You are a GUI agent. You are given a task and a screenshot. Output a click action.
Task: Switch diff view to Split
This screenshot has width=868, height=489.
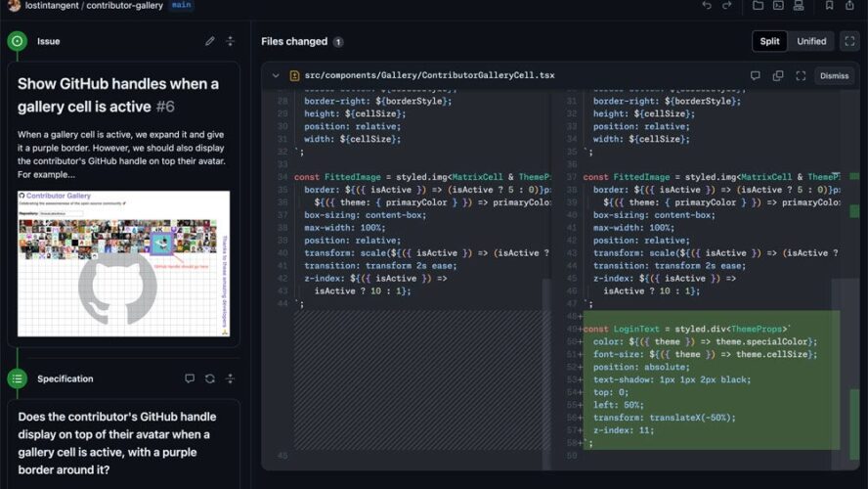click(x=769, y=41)
